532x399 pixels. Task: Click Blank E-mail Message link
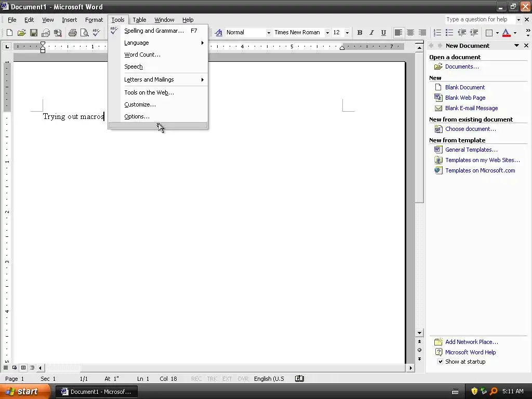pyautogui.click(x=472, y=108)
